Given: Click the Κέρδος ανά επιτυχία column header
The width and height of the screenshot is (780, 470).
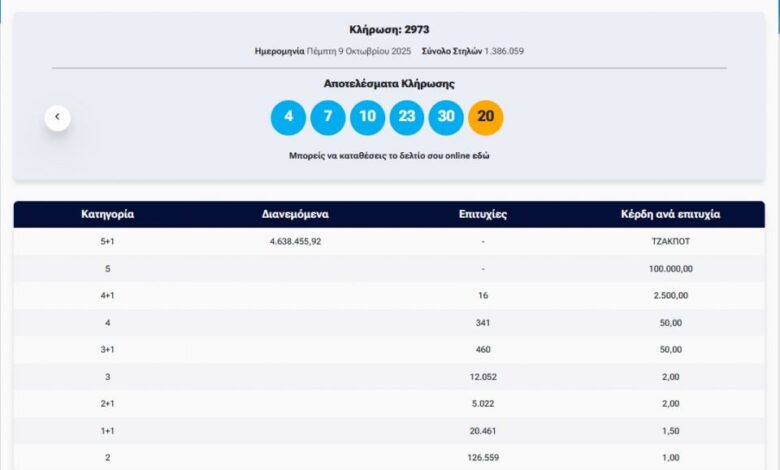Looking at the screenshot, I should point(671,214).
